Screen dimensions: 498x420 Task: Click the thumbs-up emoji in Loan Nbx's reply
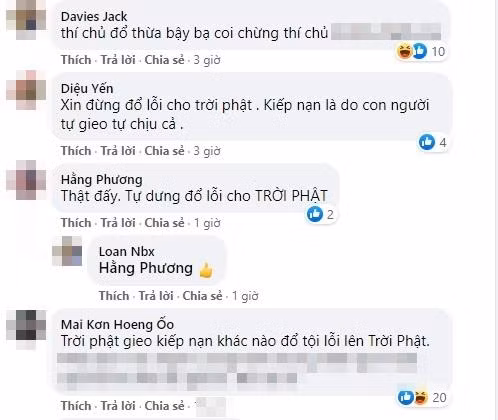[206, 270]
